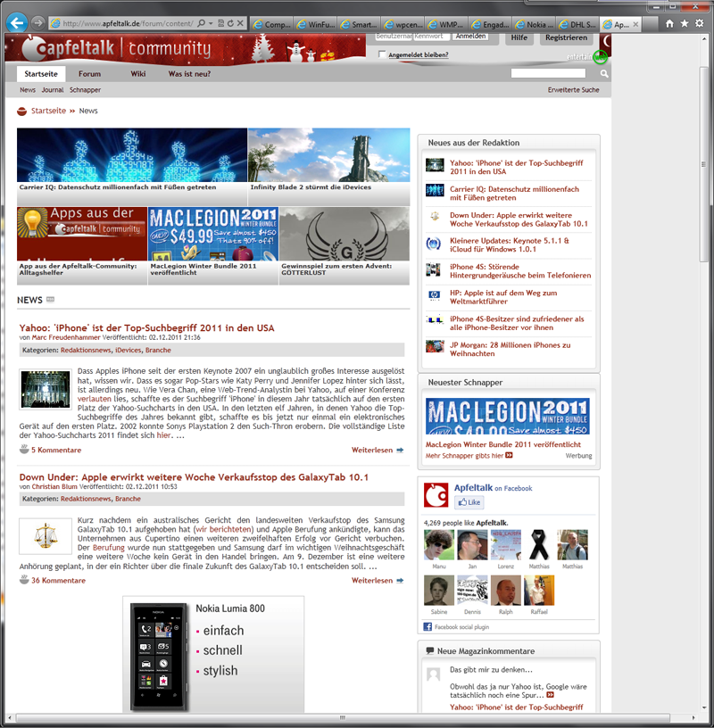The height and width of the screenshot is (728, 714).
Task: Open the browser Tools gear icon
Action: (700, 23)
